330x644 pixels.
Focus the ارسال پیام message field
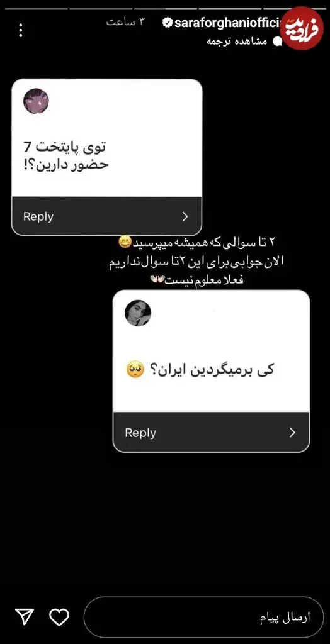tap(203, 617)
